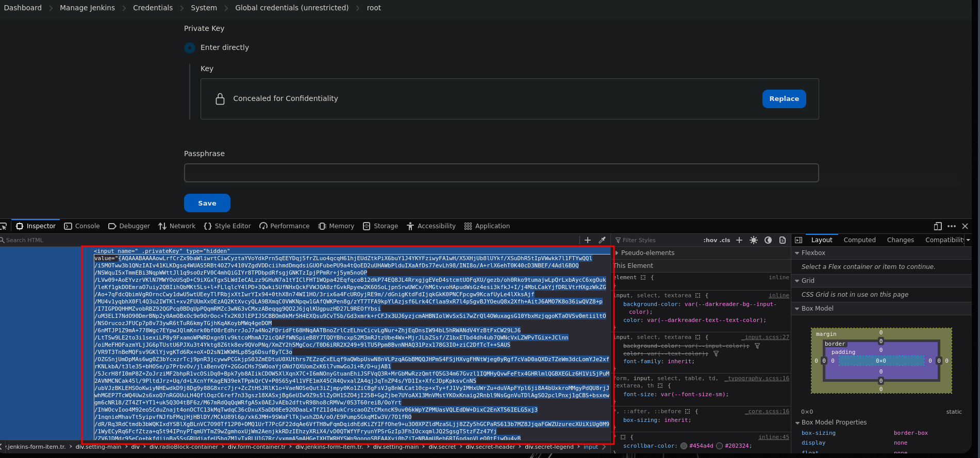
Task: Open the Computed styles tab
Action: [x=859, y=240]
